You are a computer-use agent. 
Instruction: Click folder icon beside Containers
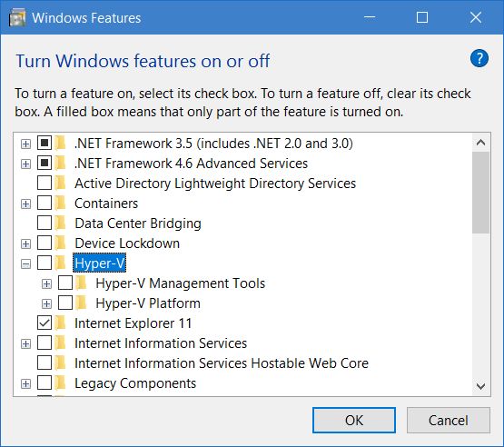pyautogui.click(x=60, y=203)
